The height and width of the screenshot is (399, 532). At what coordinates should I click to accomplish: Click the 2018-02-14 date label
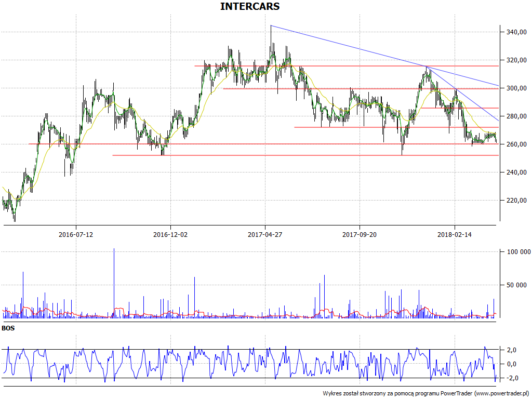click(x=454, y=234)
